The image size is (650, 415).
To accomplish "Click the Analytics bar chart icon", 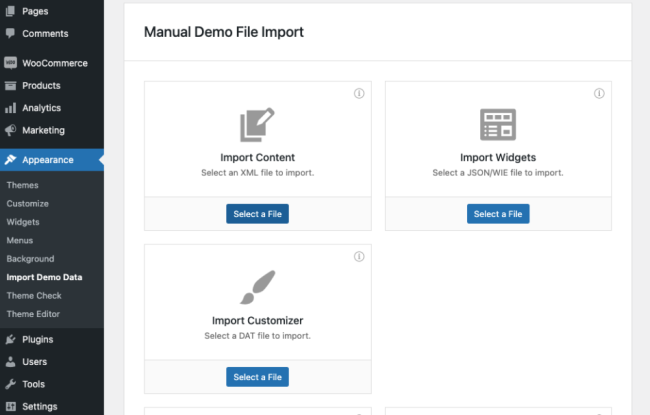I will [x=10, y=108].
